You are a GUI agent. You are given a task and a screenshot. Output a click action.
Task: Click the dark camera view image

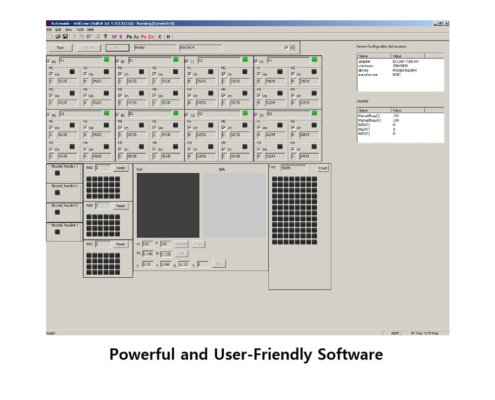(168, 205)
